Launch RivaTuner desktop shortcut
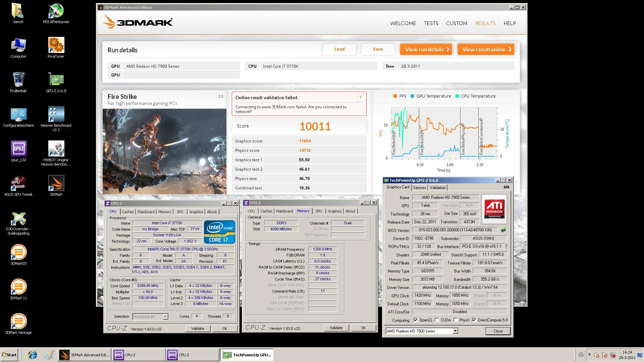This screenshot has width=644, height=362. [x=56, y=48]
